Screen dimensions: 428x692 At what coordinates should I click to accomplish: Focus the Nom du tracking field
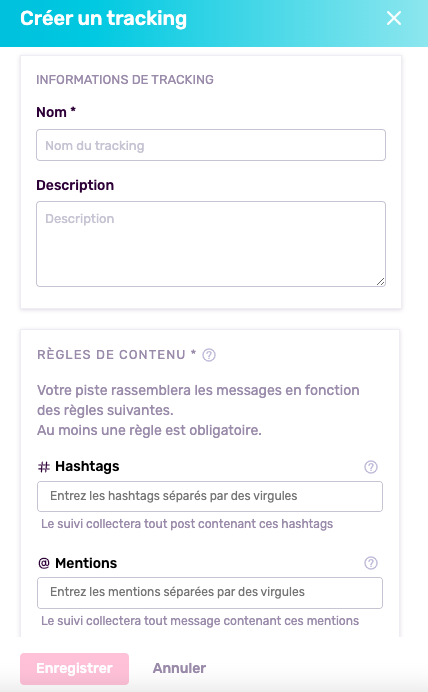(x=211, y=145)
